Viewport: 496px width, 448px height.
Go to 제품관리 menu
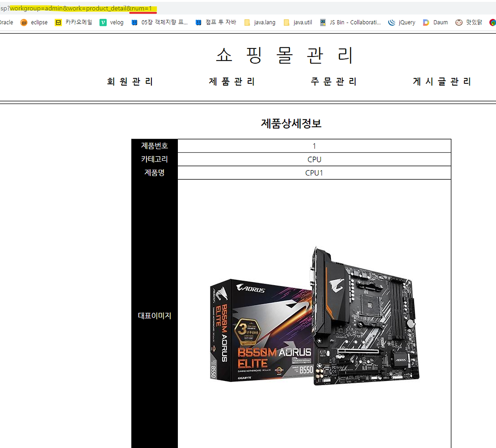[232, 81]
